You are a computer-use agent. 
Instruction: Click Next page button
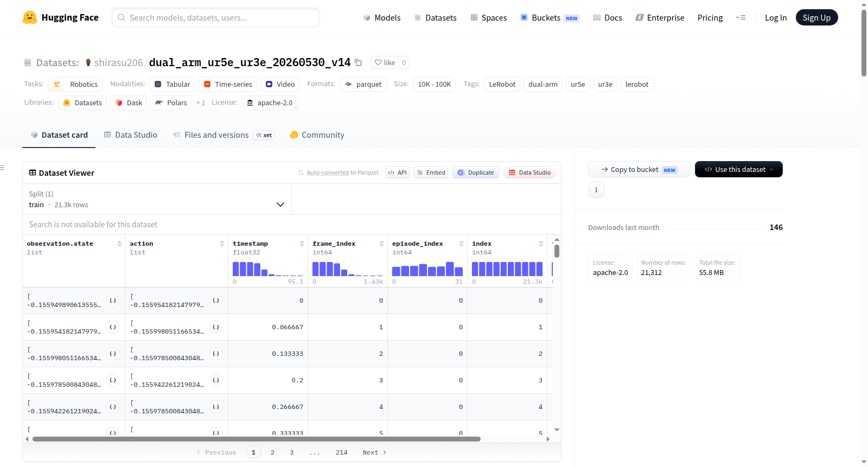tap(374, 452)
